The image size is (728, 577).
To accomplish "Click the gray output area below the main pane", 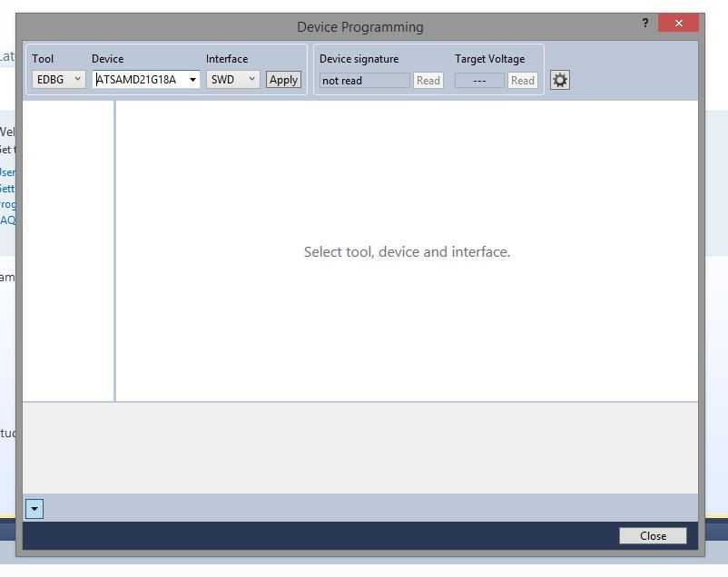I will (x=359, y=448).
